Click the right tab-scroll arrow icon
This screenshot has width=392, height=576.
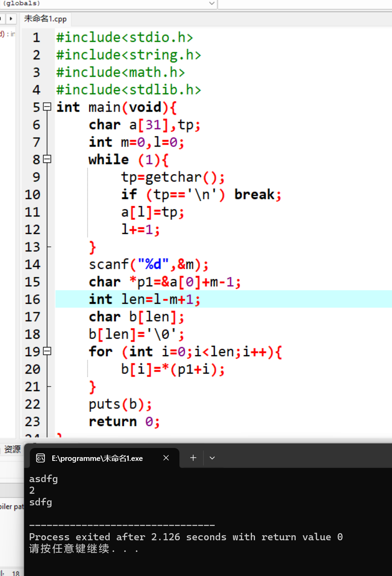click(x=11, y=19)
